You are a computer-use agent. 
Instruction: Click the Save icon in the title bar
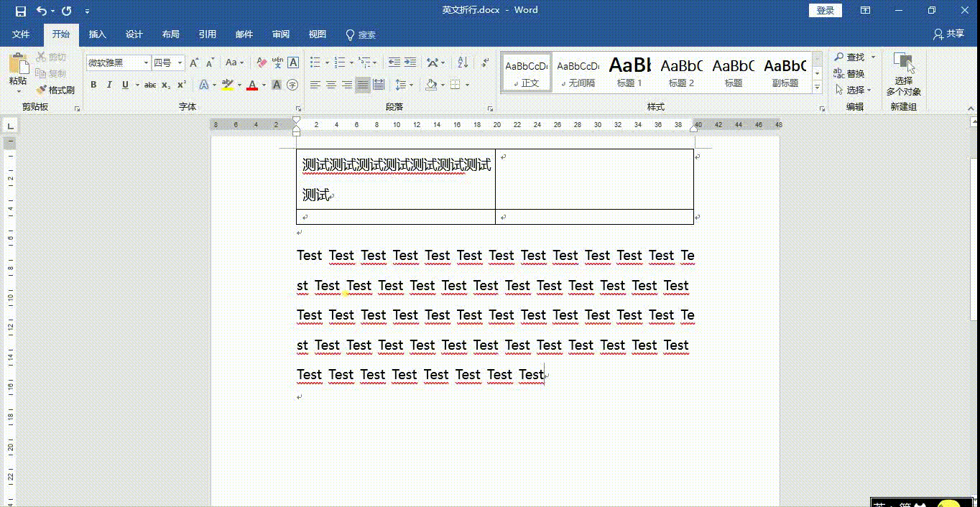point(20,11)
